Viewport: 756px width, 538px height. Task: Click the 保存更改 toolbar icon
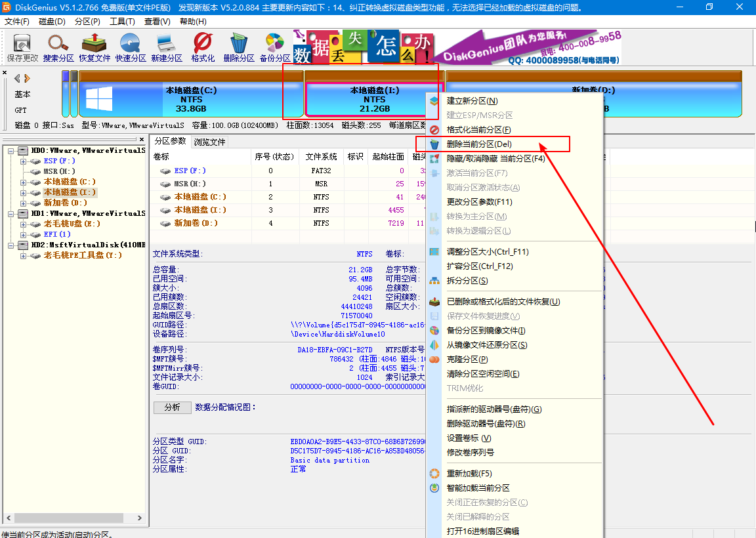point(22,48)
